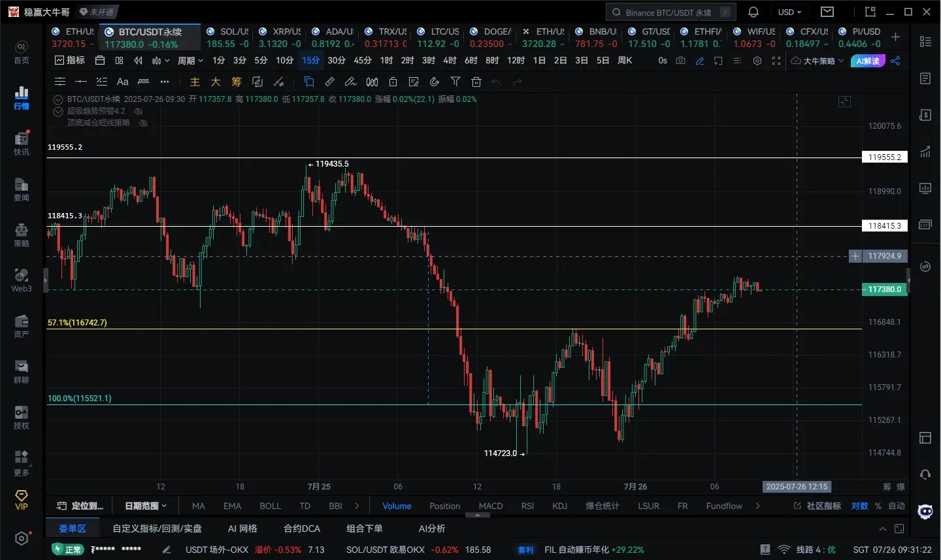Select the blue pencil drawing icon

(700, 60)
